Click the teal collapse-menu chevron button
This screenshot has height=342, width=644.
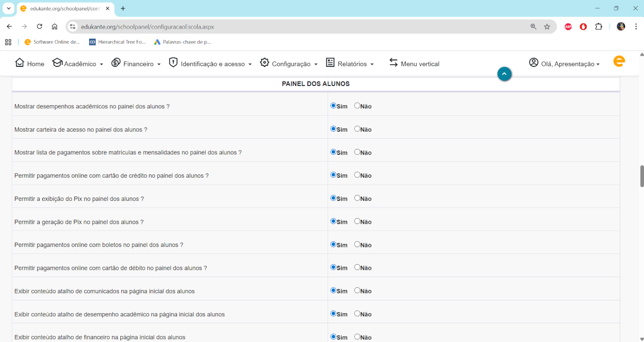[504, 74]
